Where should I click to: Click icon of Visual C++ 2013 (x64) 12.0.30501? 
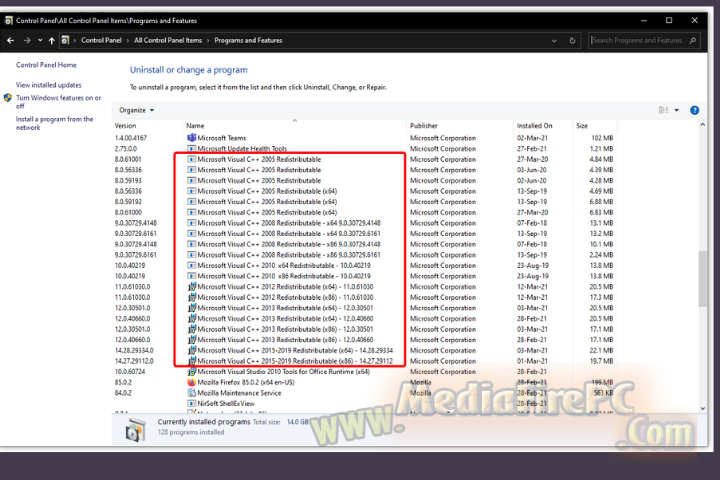(x=191, y=308)
